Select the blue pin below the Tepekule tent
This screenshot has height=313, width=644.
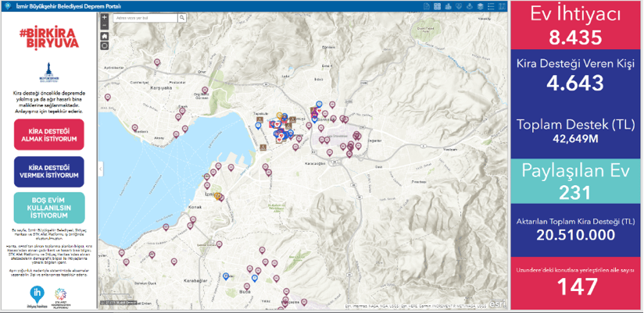[258, 126]
